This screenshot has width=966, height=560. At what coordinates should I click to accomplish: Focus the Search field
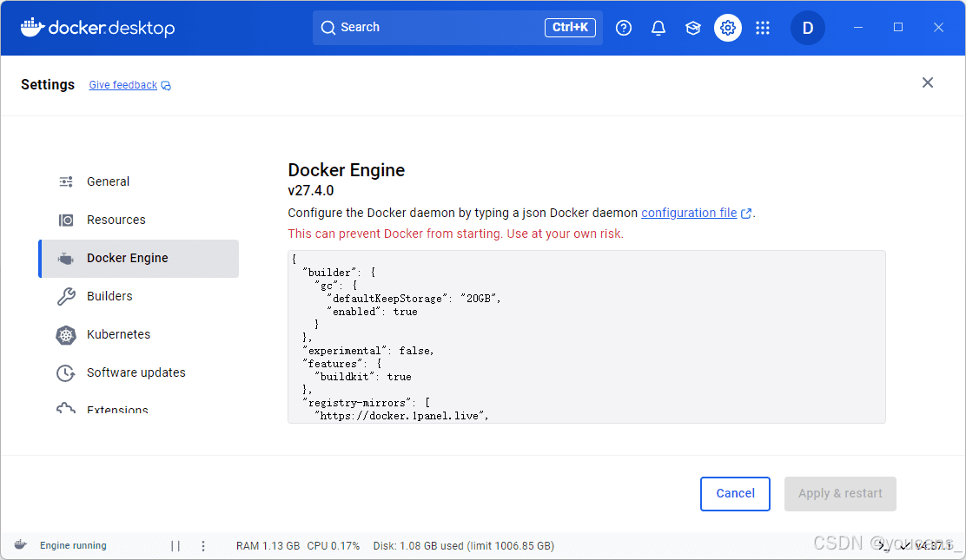tap(458, 28)
